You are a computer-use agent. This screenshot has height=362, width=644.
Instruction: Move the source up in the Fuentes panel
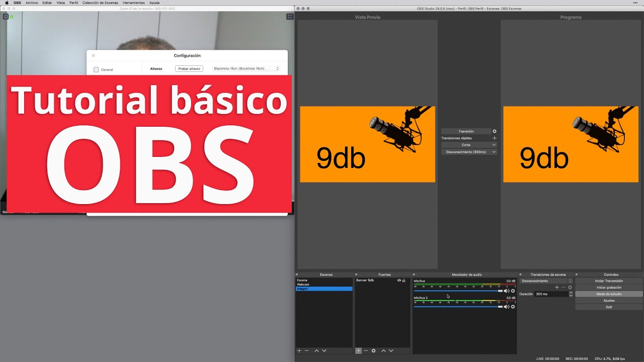(383, 350)
